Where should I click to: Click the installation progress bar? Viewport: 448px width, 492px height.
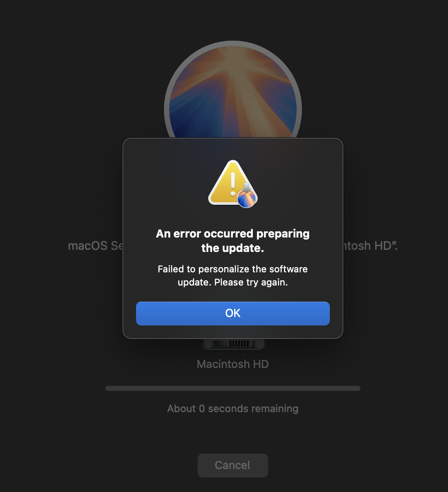[233, 388]
